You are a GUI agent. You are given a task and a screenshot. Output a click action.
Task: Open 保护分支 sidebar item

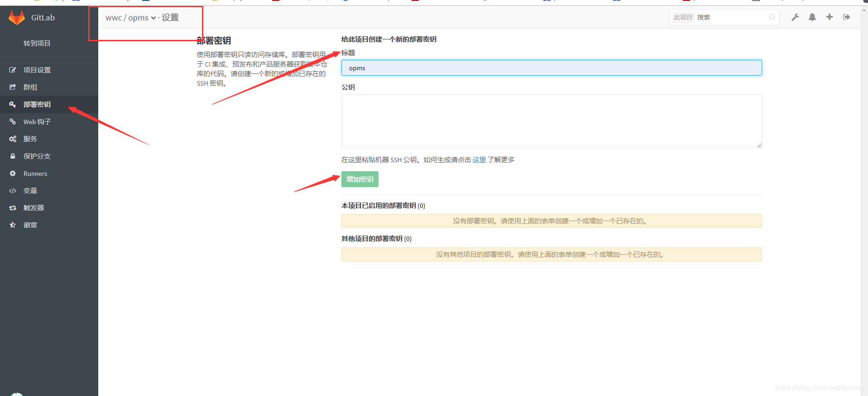click(x=49, y=156)
